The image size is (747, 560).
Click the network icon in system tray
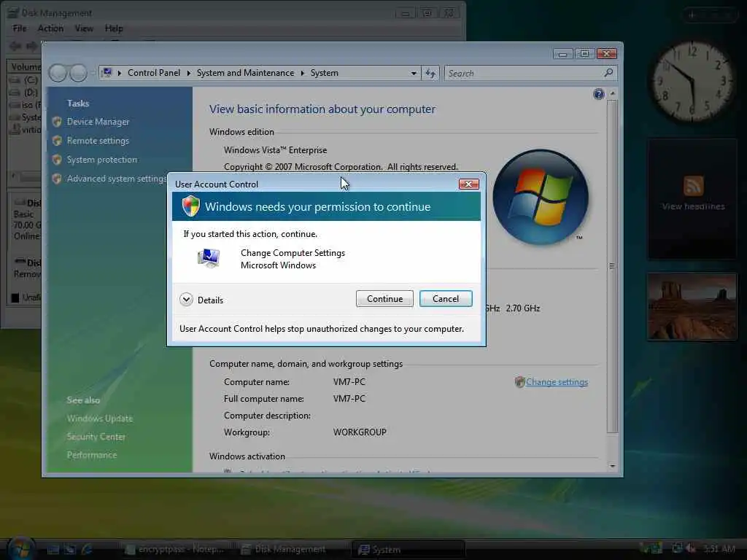(x=677, y=548)
